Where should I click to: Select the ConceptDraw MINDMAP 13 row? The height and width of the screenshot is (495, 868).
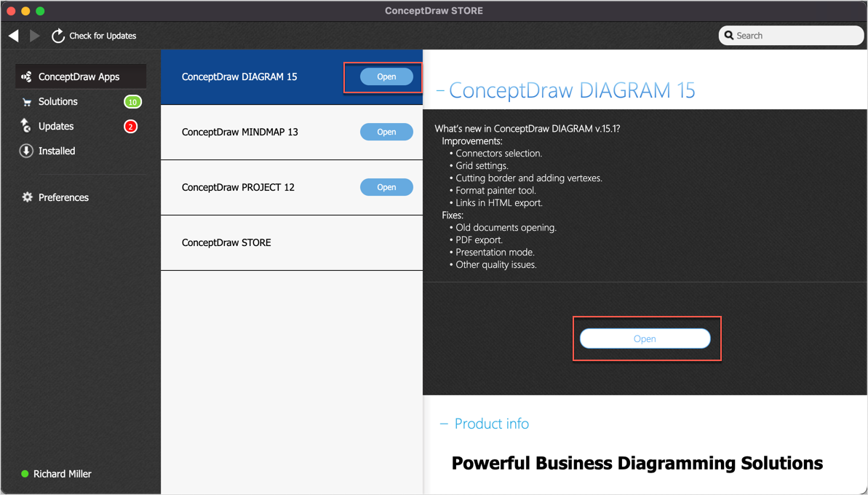[292, 132]
